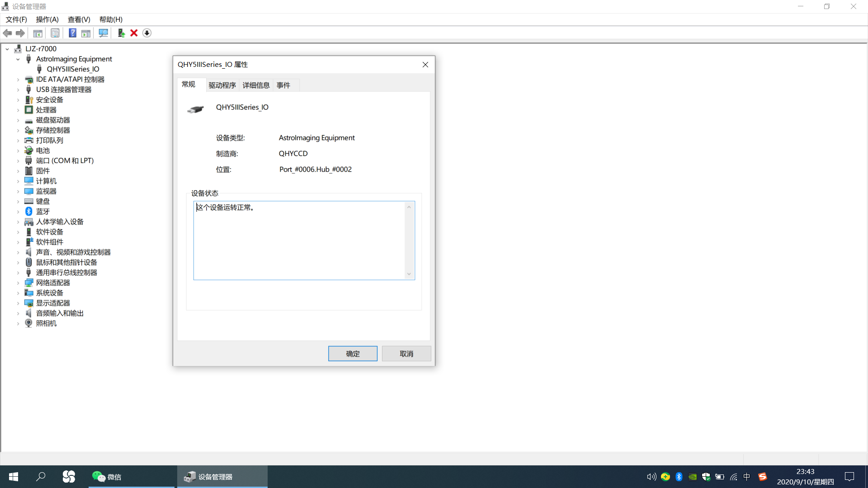Click the USB device icon in the dialog
This screenshot has height=488, width=868.
point(196,109)
